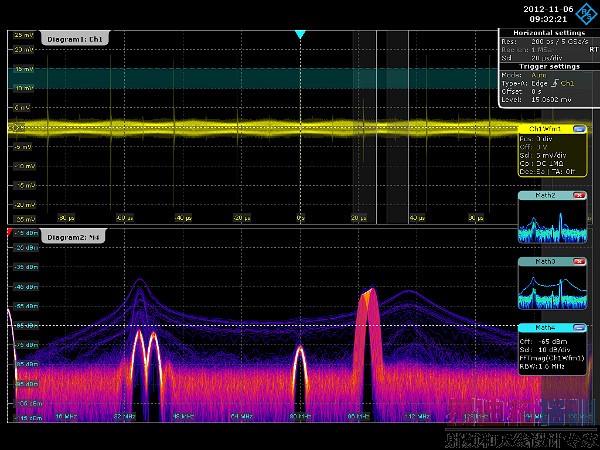
Task: Click the Ch1 ground level marker on the left axis
Action: point(16,128)
